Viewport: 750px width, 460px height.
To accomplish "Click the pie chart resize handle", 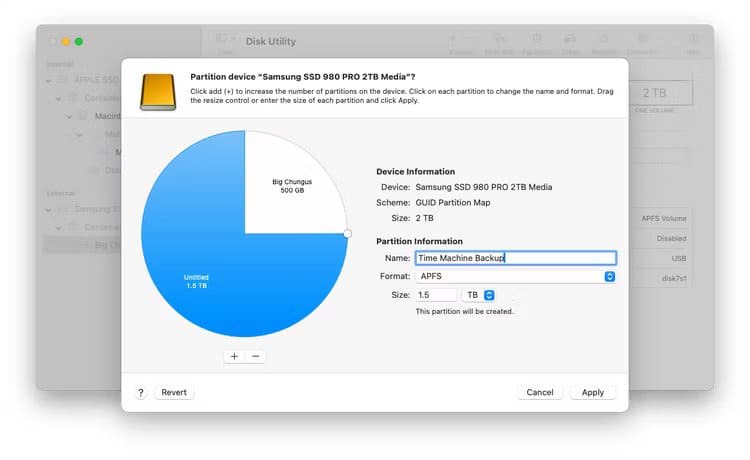I will point(348,233).
